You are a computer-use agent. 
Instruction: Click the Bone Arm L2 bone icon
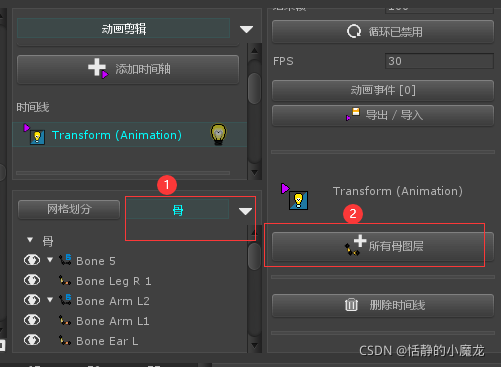point(65,300)
